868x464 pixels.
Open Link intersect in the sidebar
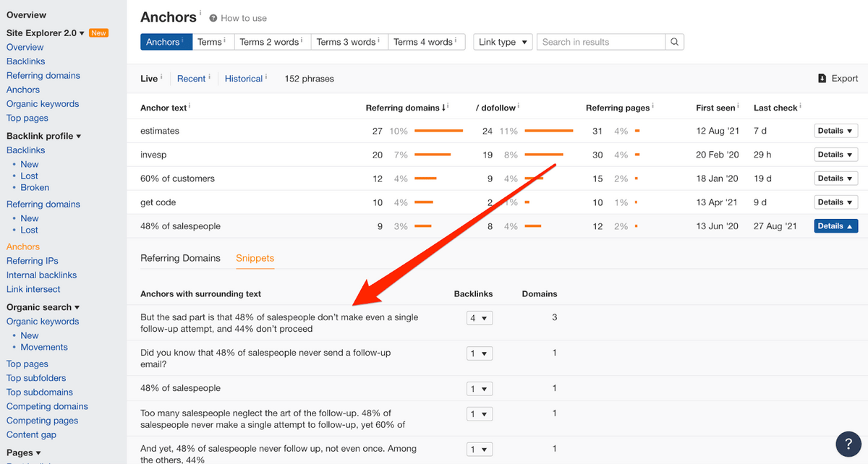tap(33, 289)
